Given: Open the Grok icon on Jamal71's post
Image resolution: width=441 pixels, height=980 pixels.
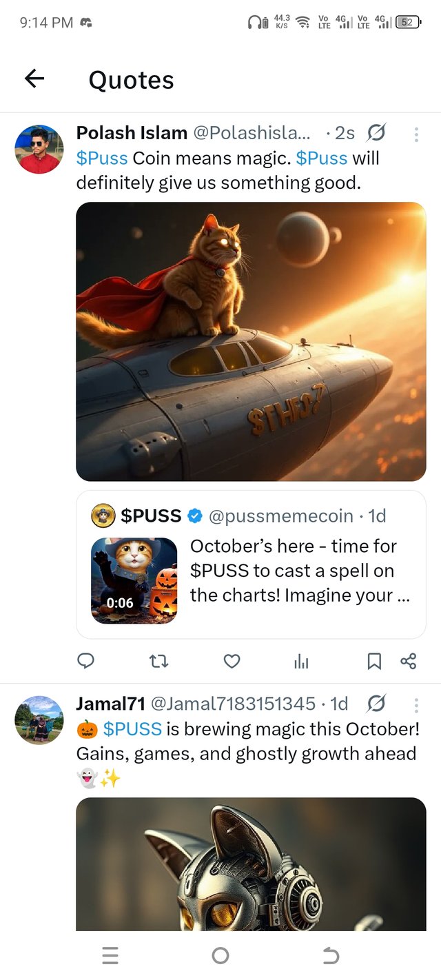Looking at the screenshot, I should coord(377,704).
